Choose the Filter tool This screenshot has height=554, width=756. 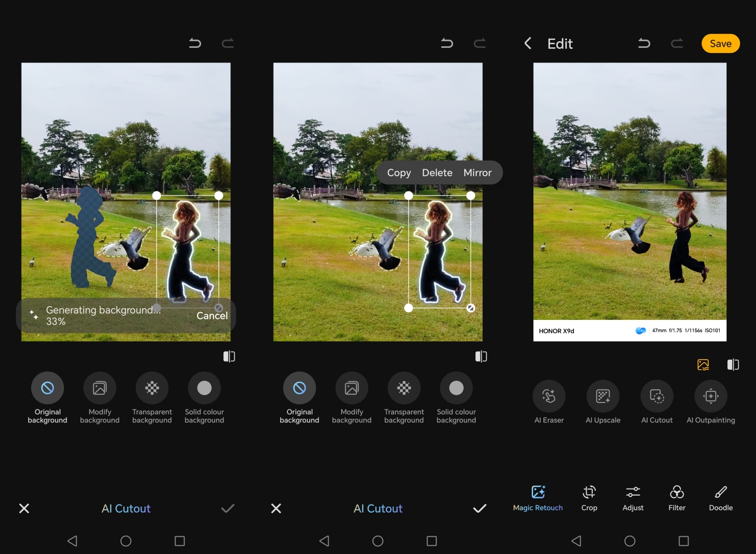pos(677,498)
